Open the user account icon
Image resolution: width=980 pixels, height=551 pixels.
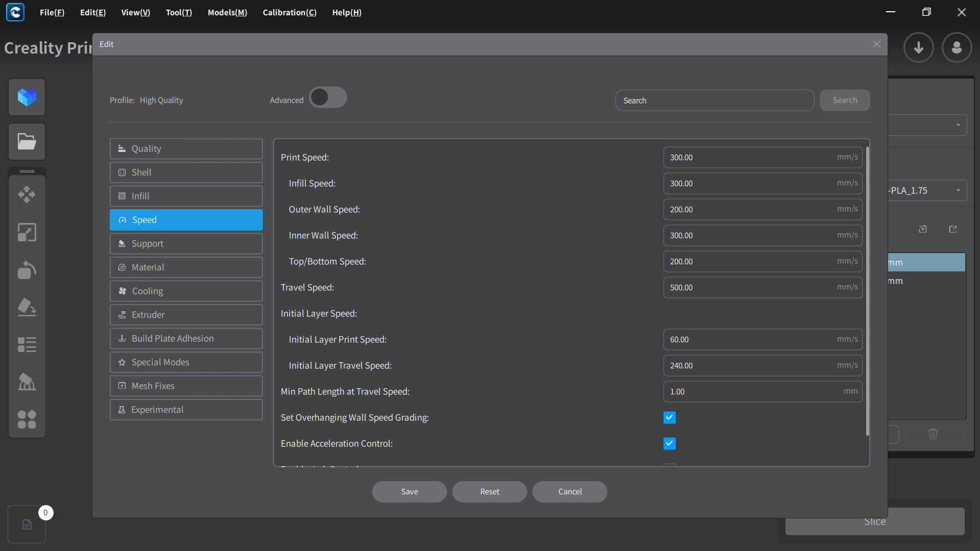coord(957,47)
